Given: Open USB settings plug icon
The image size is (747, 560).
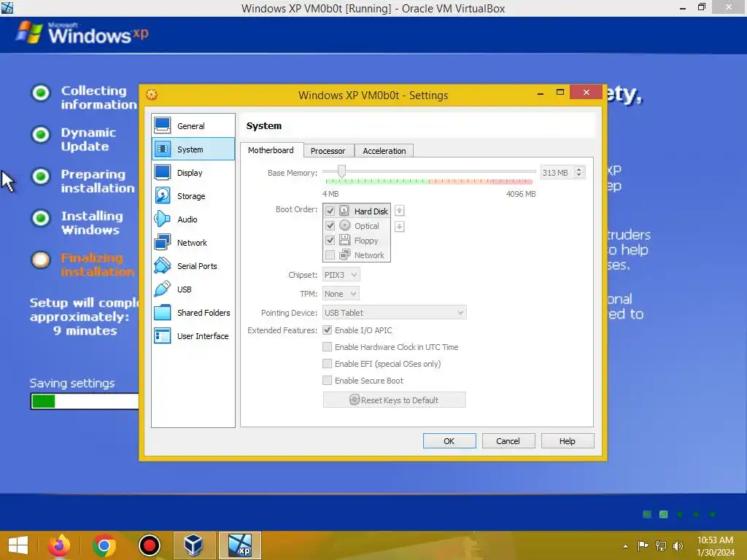Looking at the screenshot, I should [163, 289].
